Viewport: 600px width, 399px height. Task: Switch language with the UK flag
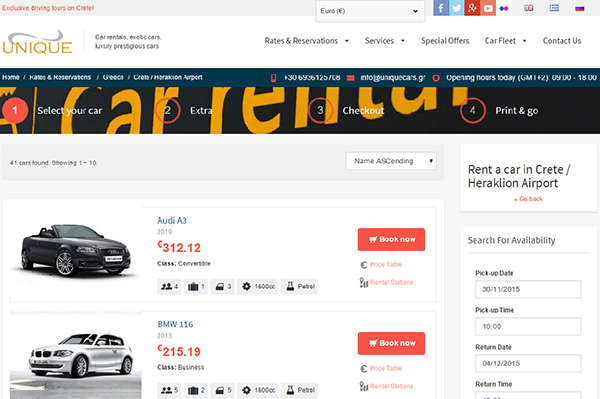coord(528,8)
